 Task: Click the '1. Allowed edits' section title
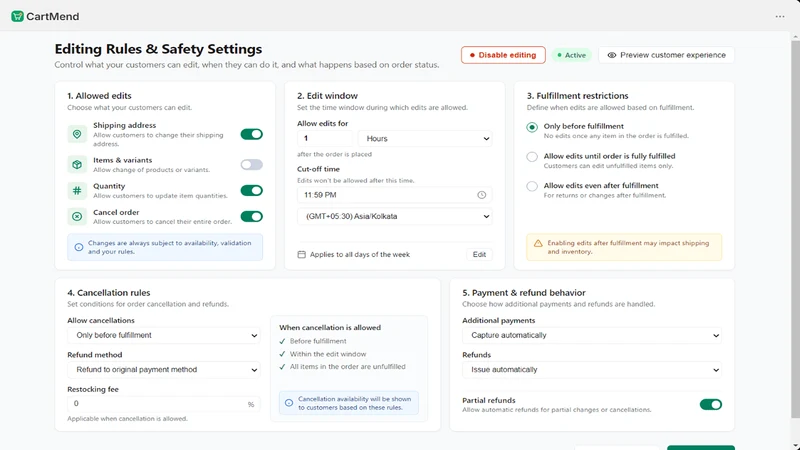[99, 95]
